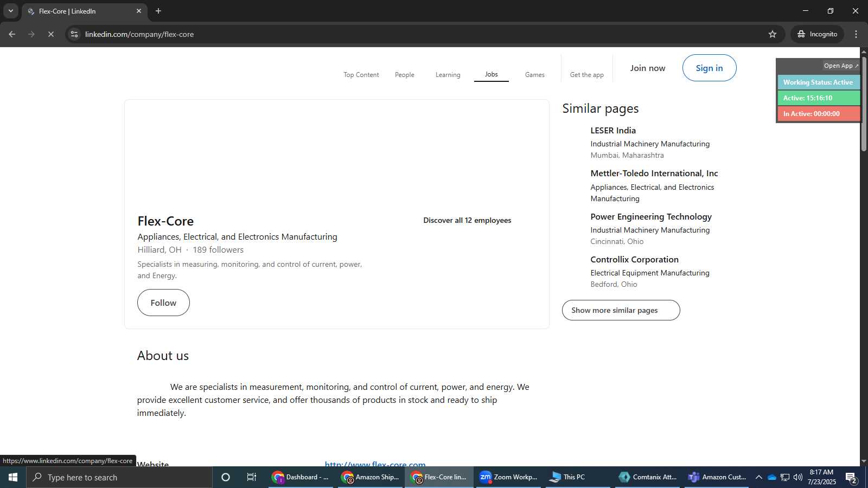This screenshot has height=488, width=868.
Task: Open LESER India similar page
Action: [613, 131]
